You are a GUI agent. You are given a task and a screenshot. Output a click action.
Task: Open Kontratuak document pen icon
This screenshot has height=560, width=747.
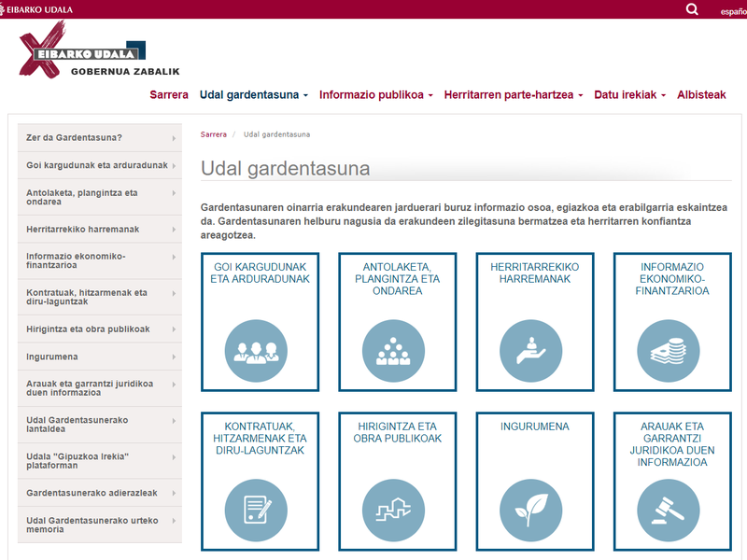(x=256, y=510)
